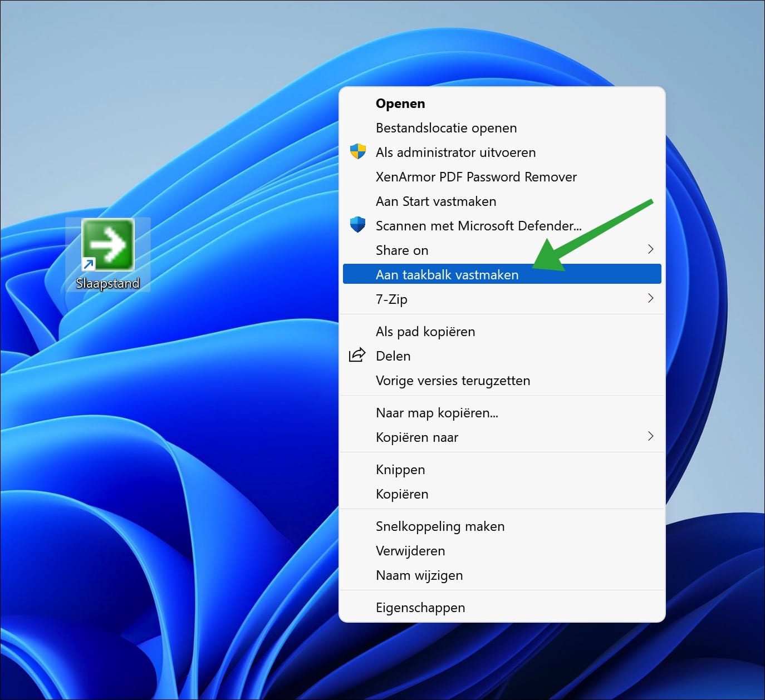This screenshot has height=700, width=765.
Task: Select Openen from the menu
Action: pos(400,103)
